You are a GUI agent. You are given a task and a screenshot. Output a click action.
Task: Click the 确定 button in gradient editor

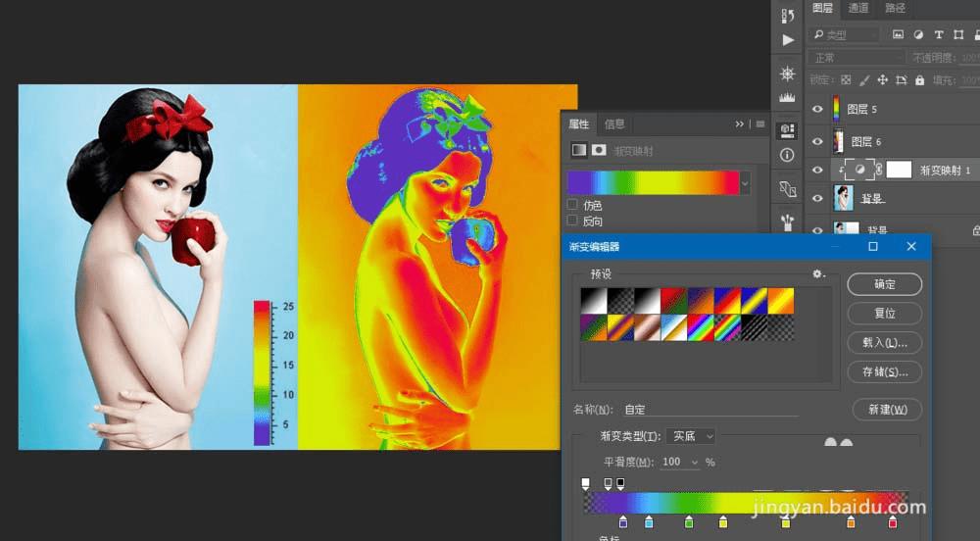(x=884, y=284)
